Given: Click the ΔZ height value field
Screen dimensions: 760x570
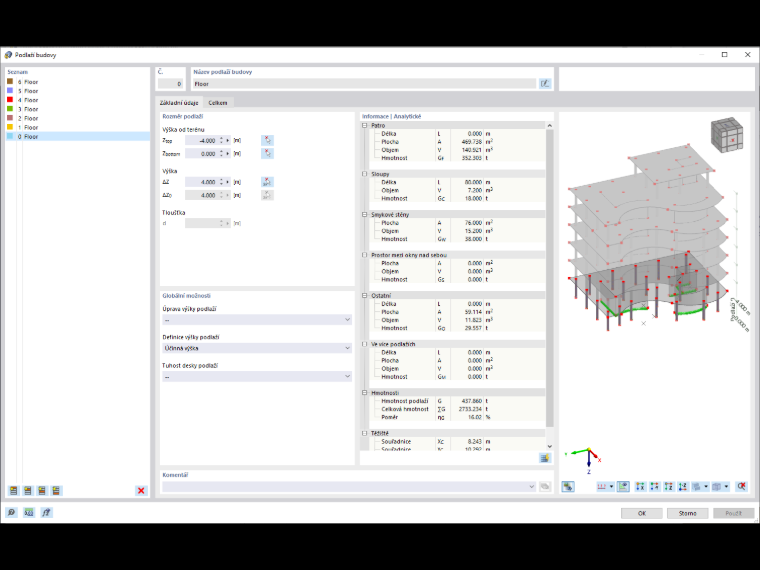Looking at the screenshot, I should 201,182.
